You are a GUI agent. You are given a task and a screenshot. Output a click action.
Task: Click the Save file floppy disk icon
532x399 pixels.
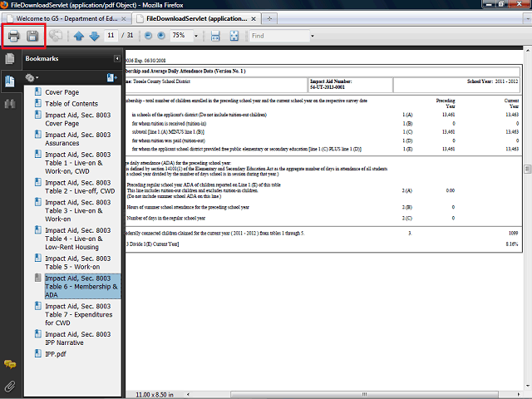tap(32, 37)
